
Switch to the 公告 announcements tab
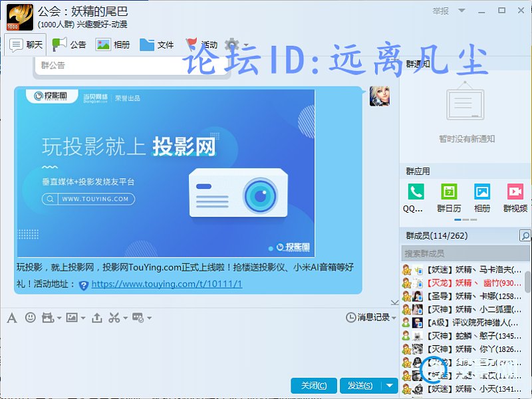click(70, 45)
